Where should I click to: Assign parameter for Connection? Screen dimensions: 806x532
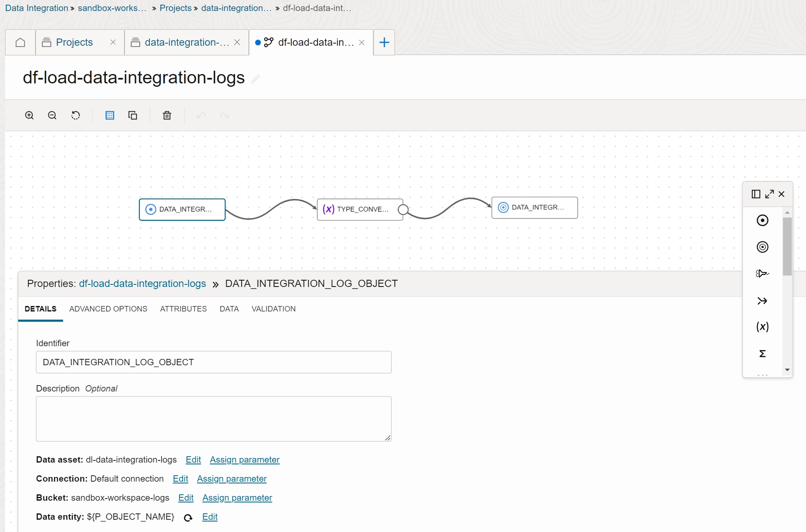click(x=232, y=479)
